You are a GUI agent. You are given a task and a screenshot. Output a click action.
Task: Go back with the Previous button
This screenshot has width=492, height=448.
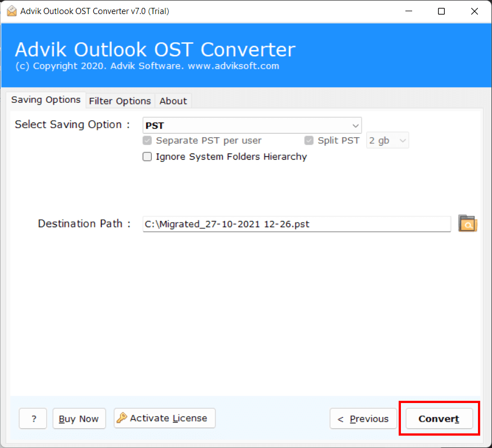pos(363,419)
